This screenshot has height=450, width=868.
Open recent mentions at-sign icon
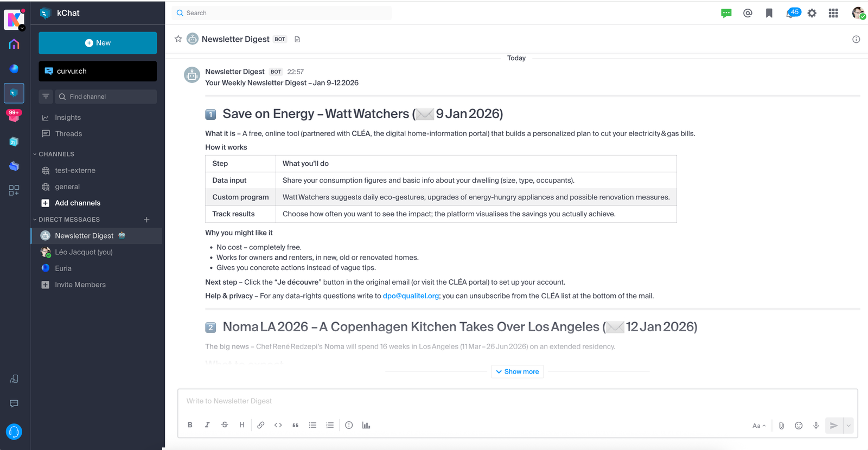tap(748, 13)
